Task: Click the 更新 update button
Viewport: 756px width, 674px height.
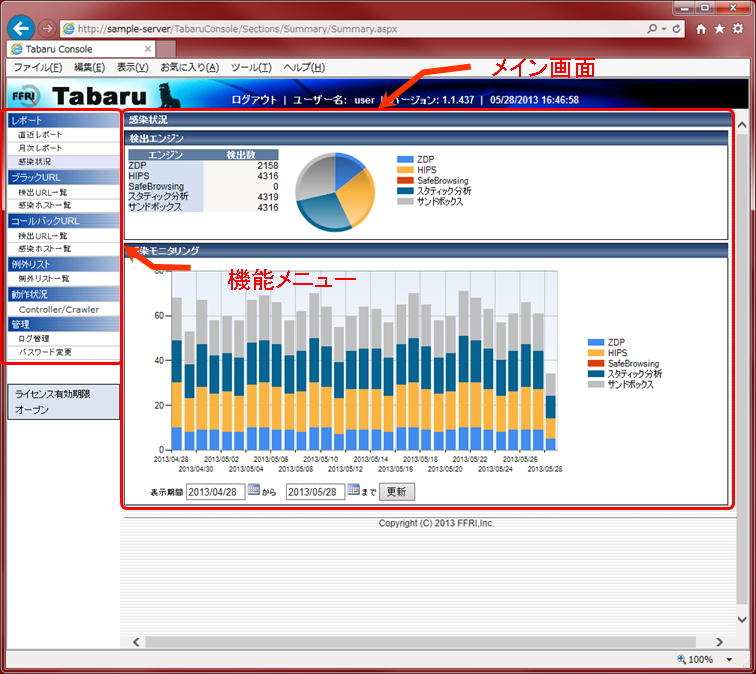Action: [x=397, y=491]
